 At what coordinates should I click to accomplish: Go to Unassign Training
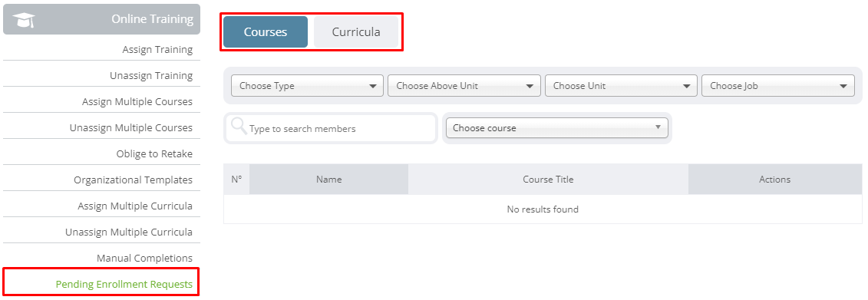pyautogui.click(x=151, y=76)
